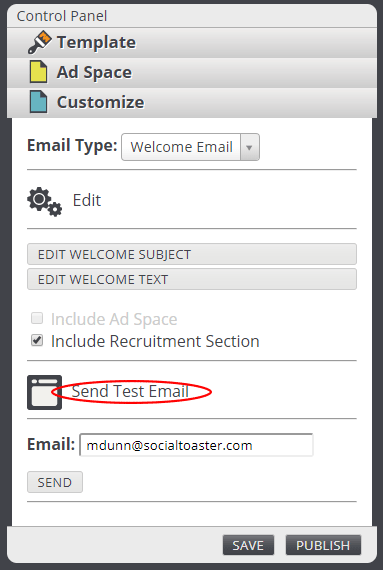Image resolution: width=383 pixels, height=570 pixels.
Task: Click Edit Welcome Subject button
Action: (192, 254)
